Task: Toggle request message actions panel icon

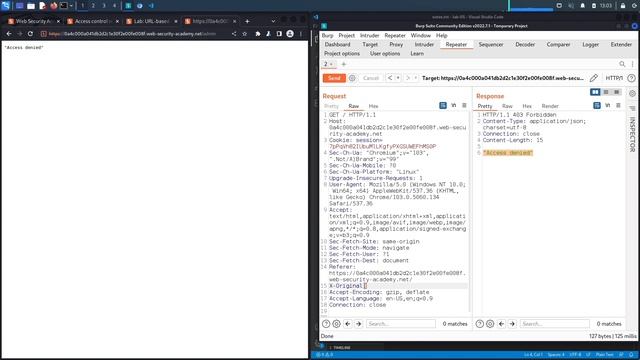Action: pos(443,105)
